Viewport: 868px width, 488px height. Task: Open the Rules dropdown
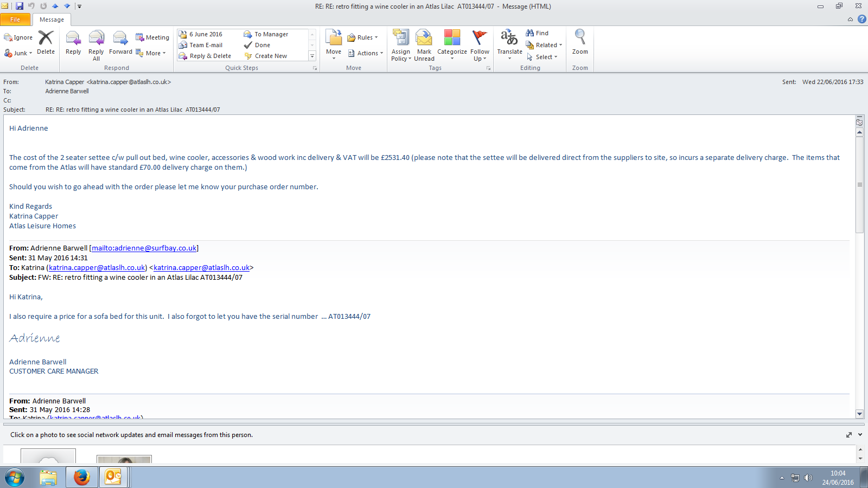(x=363, y=37)
